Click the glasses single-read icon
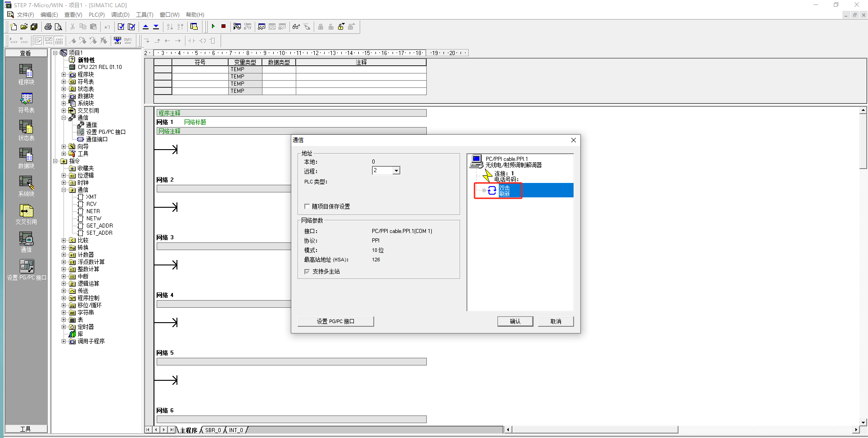Screen dimensions: 868x438 (296, 27)
